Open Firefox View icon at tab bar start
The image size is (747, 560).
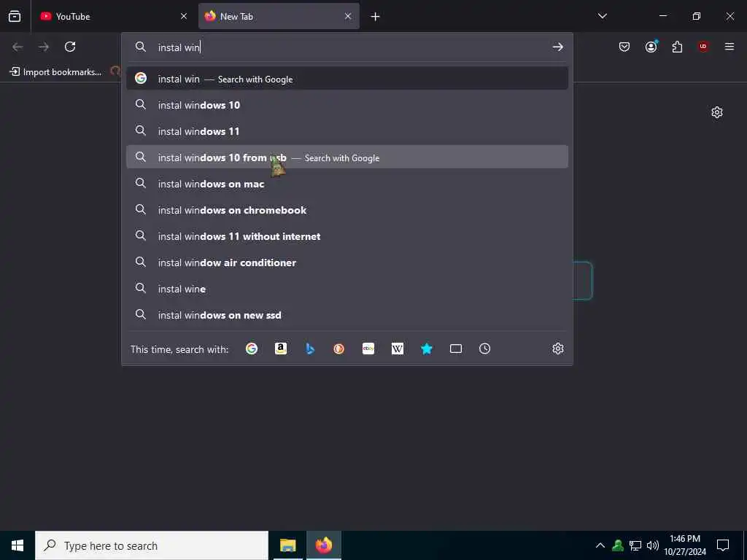15,16
